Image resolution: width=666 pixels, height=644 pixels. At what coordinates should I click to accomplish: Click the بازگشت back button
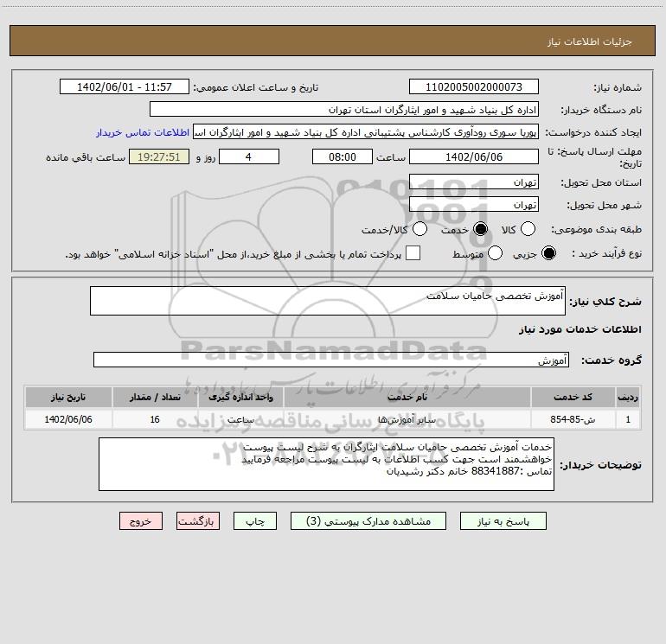coord(198,521)
